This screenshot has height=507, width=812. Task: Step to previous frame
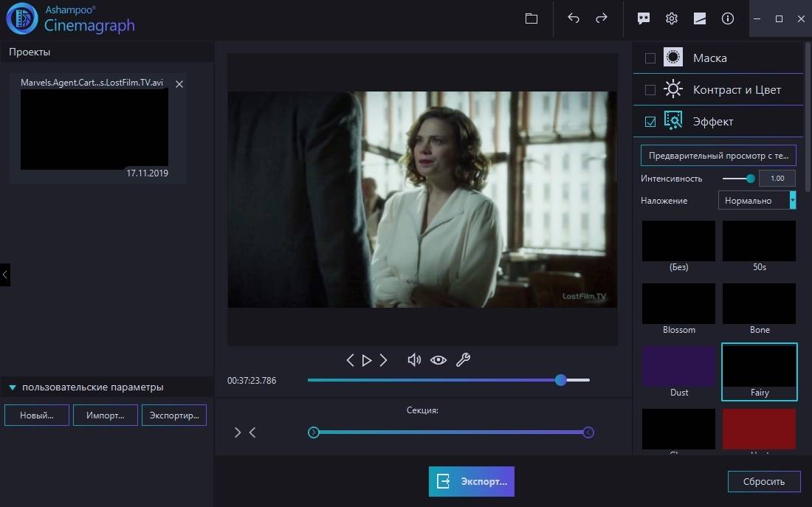(x=350, y=360)
